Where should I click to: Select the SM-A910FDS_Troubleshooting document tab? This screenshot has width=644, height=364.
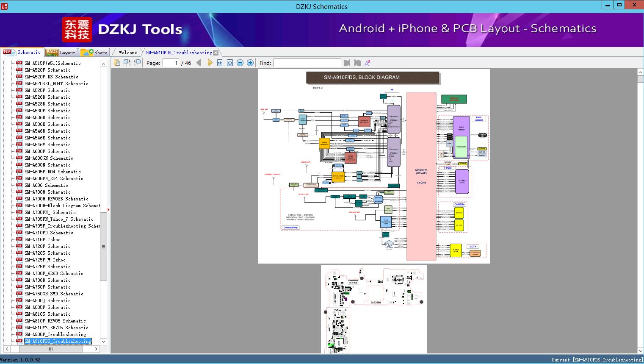coord(179,53)
